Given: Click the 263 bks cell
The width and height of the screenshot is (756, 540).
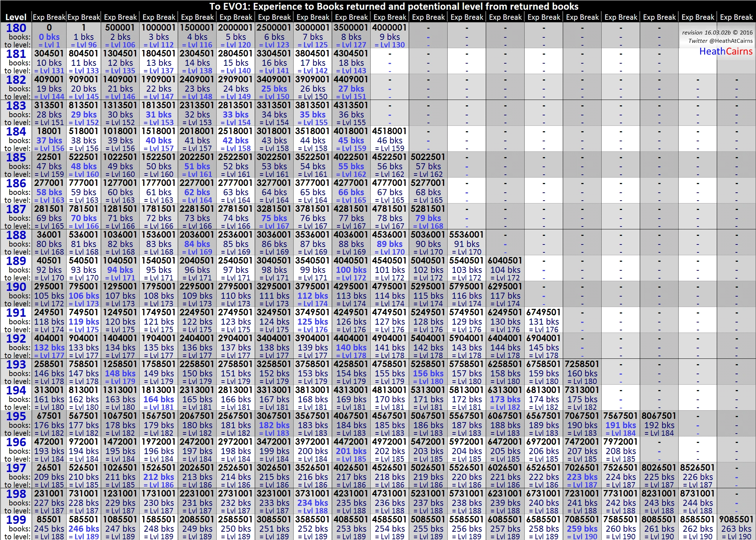Looking at the screenshot, I should 736,529.
